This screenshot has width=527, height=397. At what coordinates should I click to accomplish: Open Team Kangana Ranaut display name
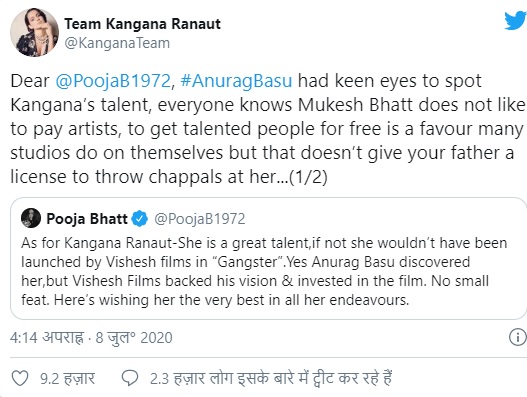coord(143,24)
